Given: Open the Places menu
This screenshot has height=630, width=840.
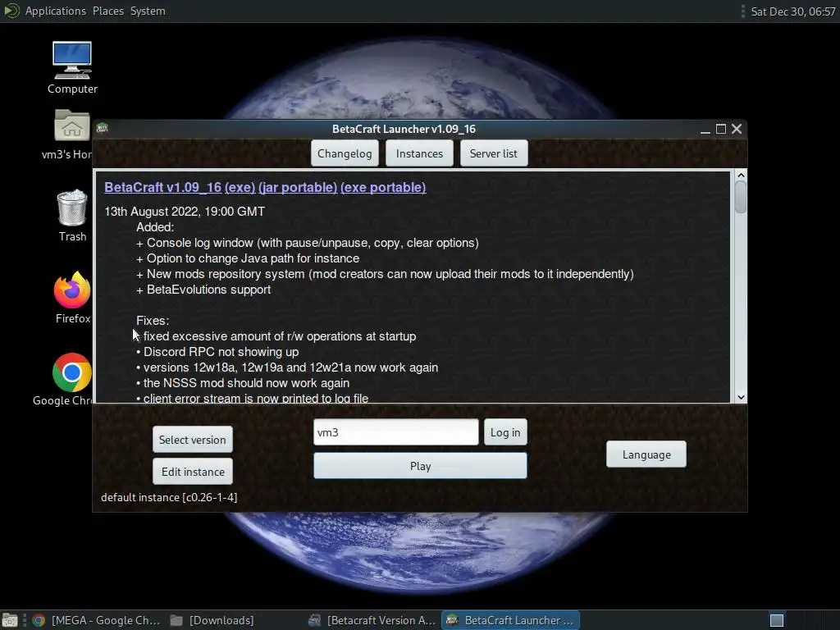Looking at the screenshot, I should click(x=108, y=11).
